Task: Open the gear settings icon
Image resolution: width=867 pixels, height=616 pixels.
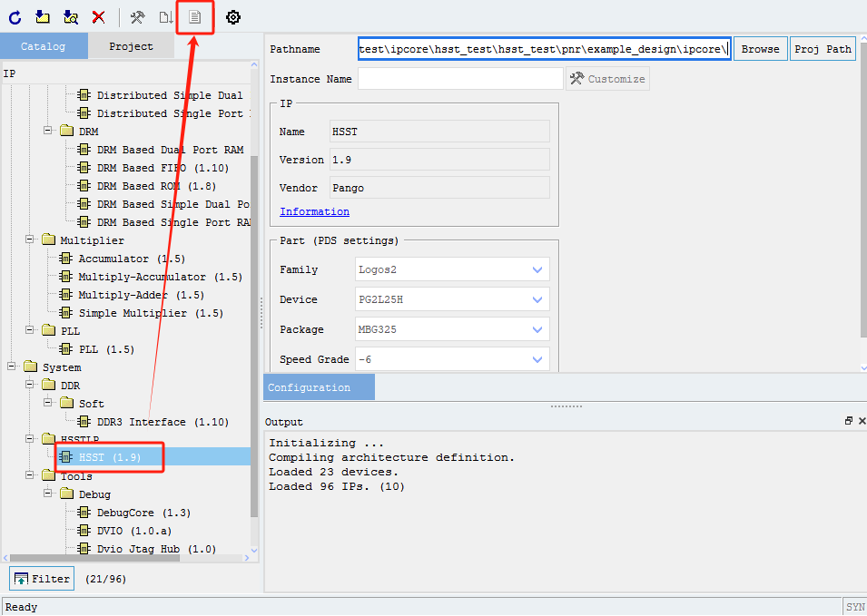Action: point(233,17)
